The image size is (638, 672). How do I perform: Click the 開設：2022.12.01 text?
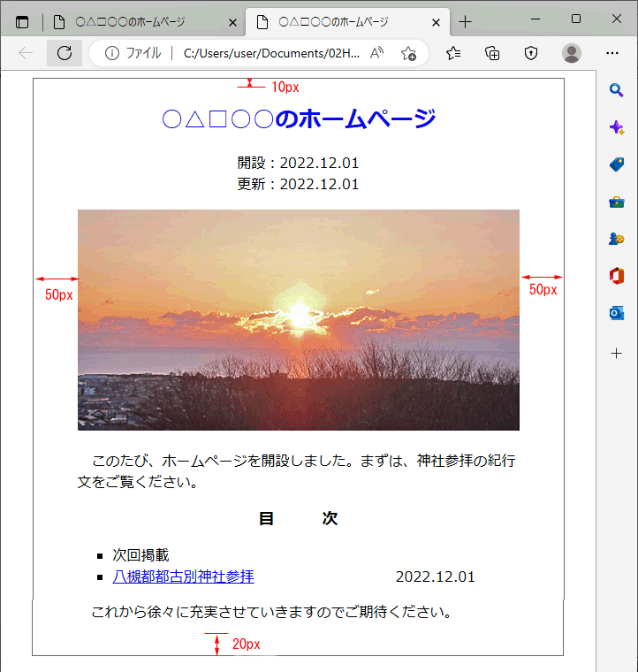[298, 163]
